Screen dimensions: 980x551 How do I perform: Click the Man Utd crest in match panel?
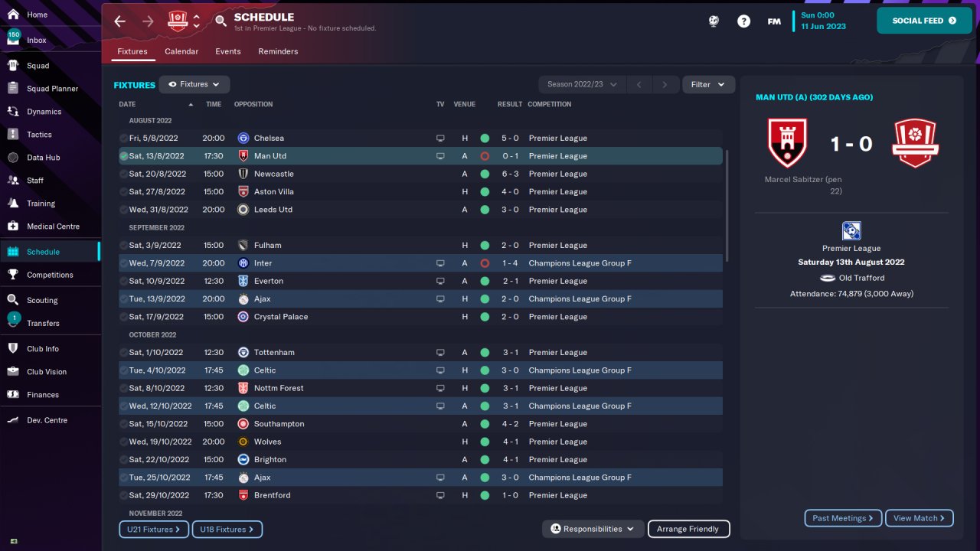tap(787, 143)
